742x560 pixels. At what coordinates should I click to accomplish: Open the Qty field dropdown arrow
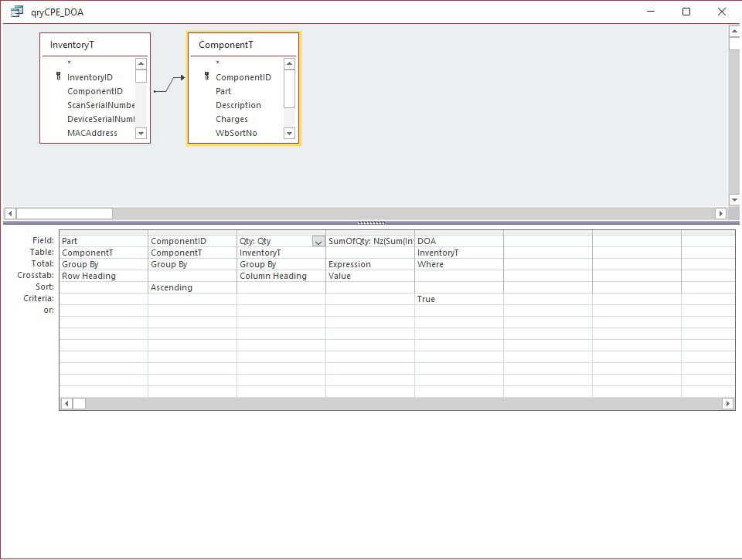pos(318,242)
